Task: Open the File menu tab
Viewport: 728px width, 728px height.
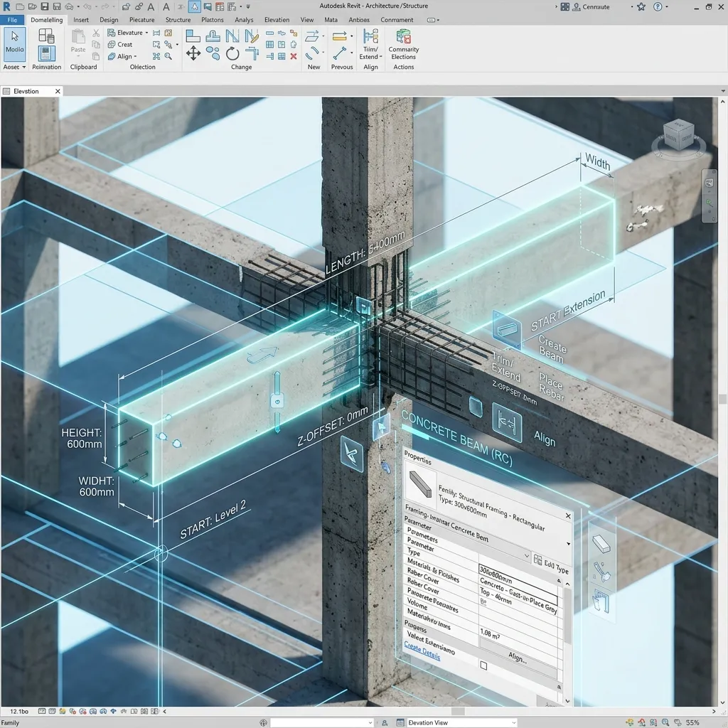Action: (x=12, y=20)
